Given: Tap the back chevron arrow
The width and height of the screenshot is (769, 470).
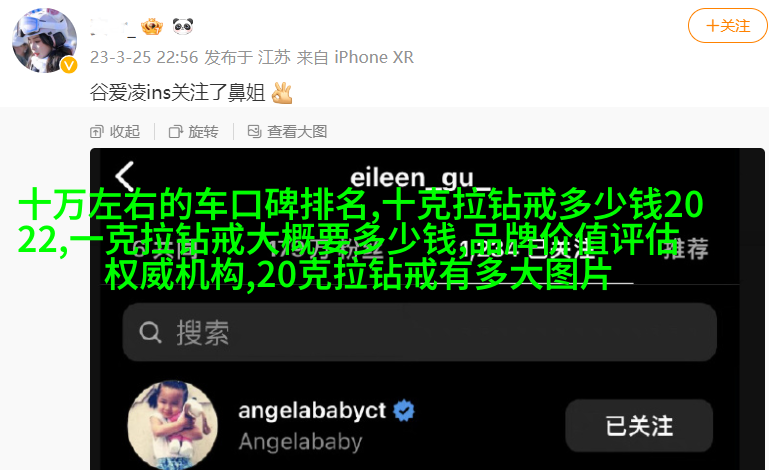Looking at the screenshot, I should click(125, 176).
